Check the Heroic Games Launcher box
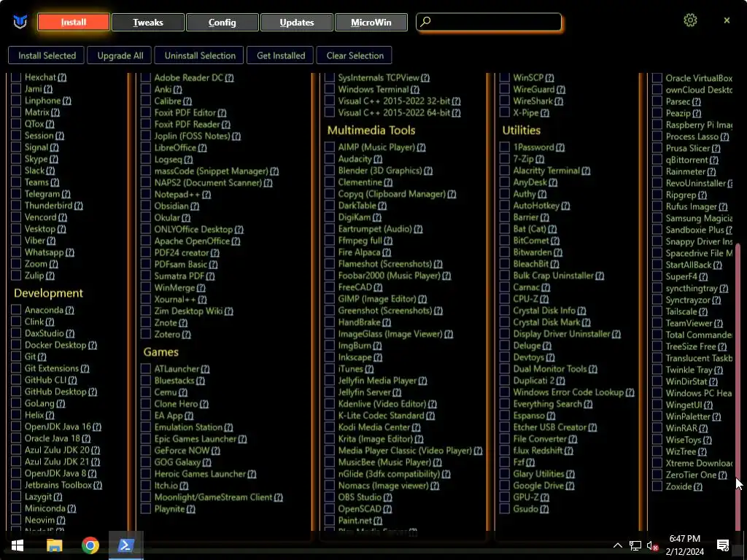The image size is (747, 560). (x=146, y=474)
